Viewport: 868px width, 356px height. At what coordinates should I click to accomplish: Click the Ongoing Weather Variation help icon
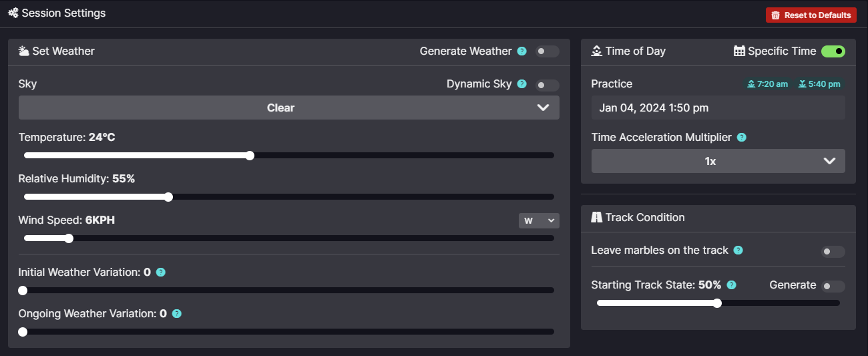176,314
